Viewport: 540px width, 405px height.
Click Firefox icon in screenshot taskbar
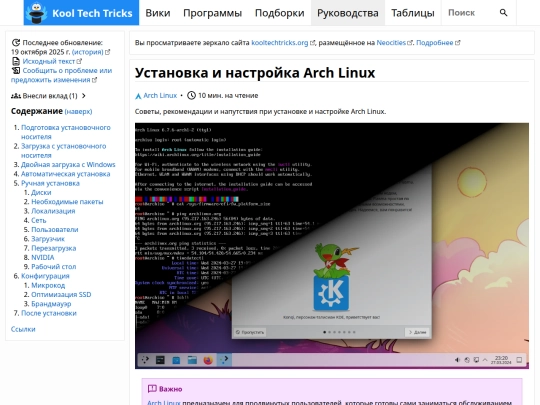pyautogui.click(x=208, y=360)
